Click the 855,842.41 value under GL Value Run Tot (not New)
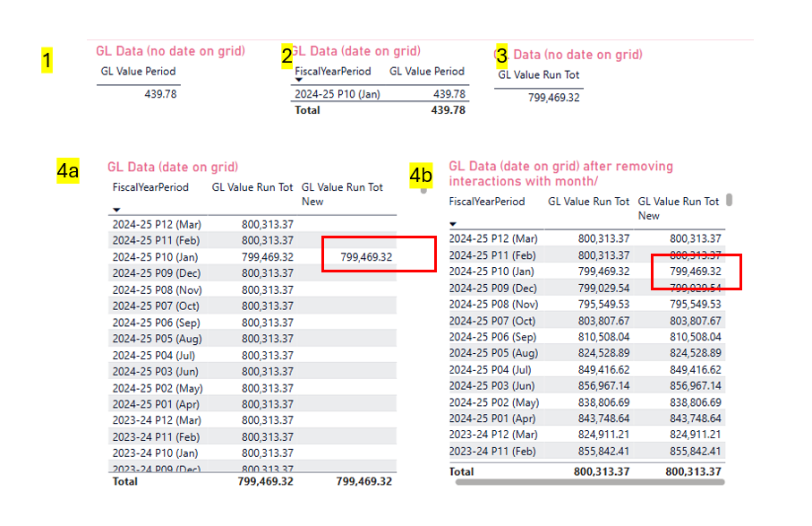This screenshot has width=812, height=526. [x=603, y=452]
